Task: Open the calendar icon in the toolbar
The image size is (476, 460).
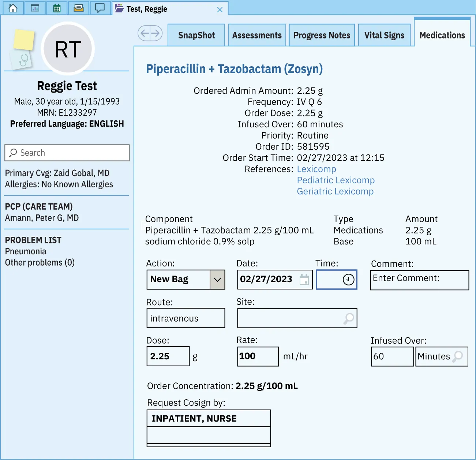Action: (x=57, y=8)
